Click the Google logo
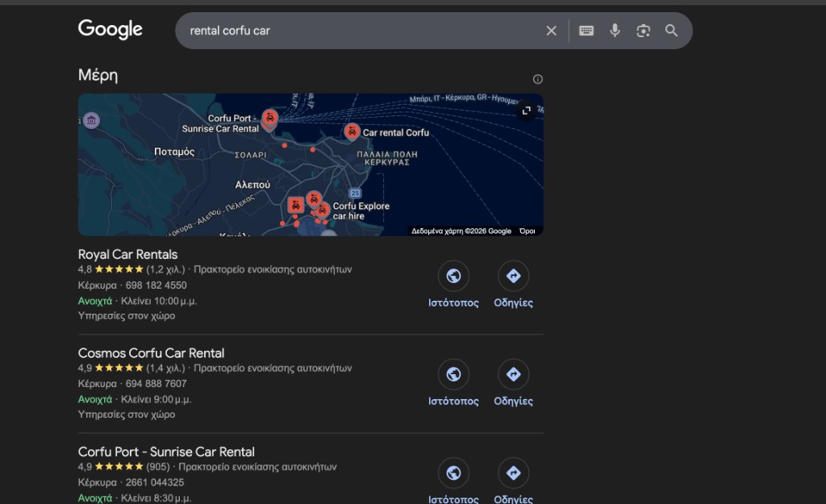The image size is (826, 504). (x=111, y=30)
